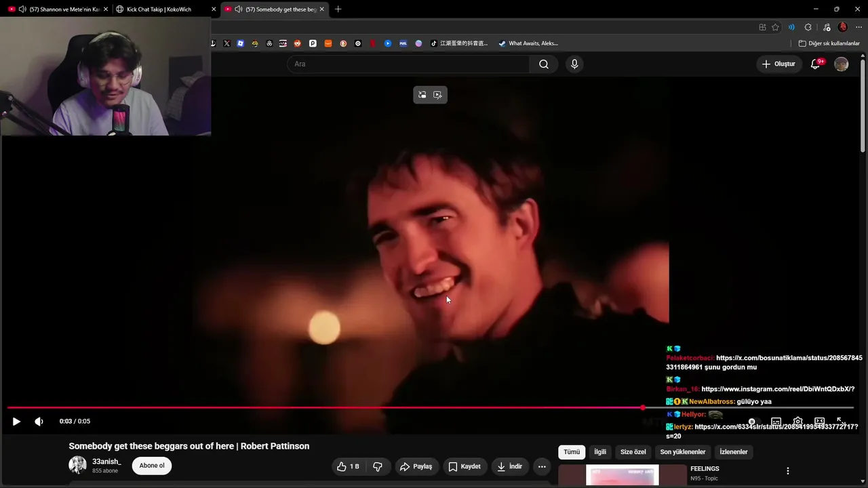Image resolution: width=868 pixels, height=488 pixels.
Task: Open the Reddit bookmark in favorites bar
Action: (298, 43)
